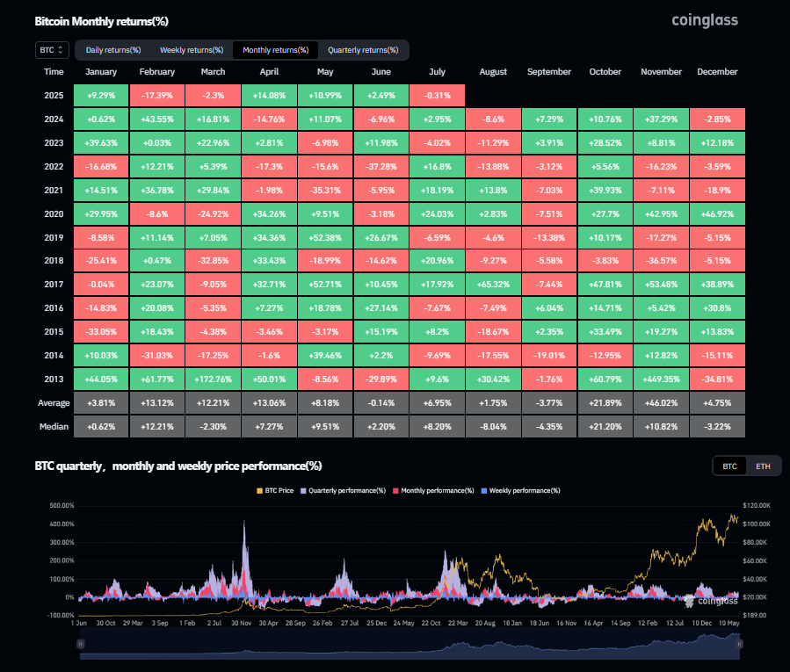Open the Quarterly returns(%) tab

coord(363,50)
